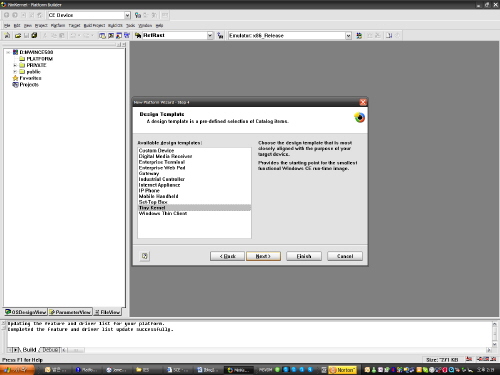Open the CE Device dropdown
Screen dimensions: 500x375
pyautogui.click(x=127, y=15)
